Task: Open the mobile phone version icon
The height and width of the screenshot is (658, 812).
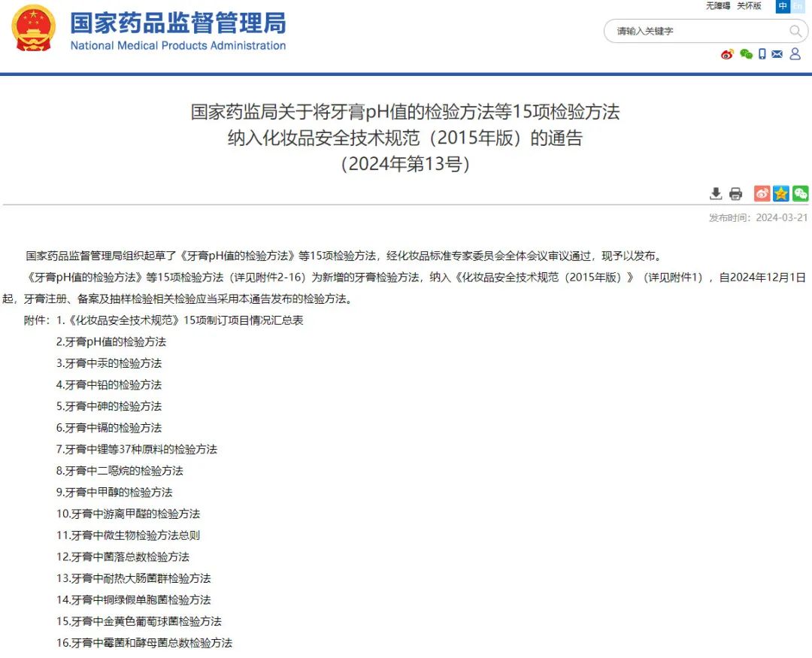Action: (762, 54)
